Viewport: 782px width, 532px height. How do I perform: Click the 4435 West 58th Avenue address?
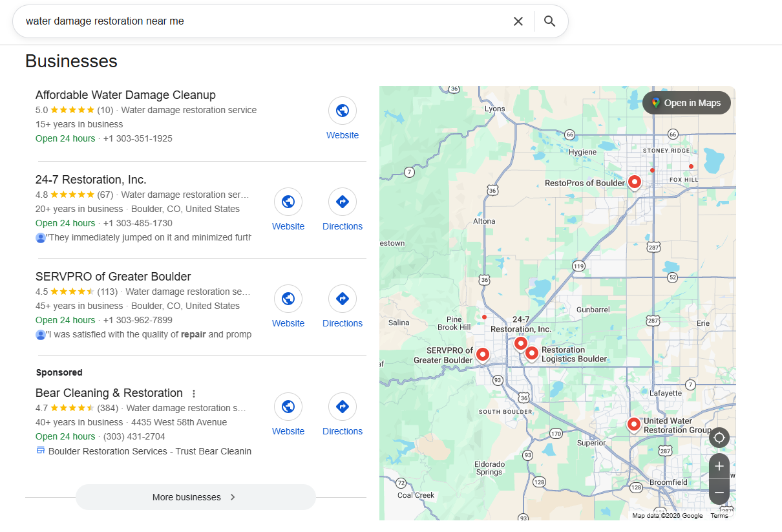click(x=179, y=422)
